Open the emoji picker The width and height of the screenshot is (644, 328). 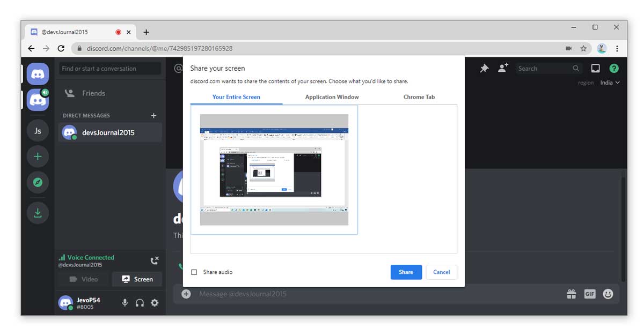tap(608, 294)
